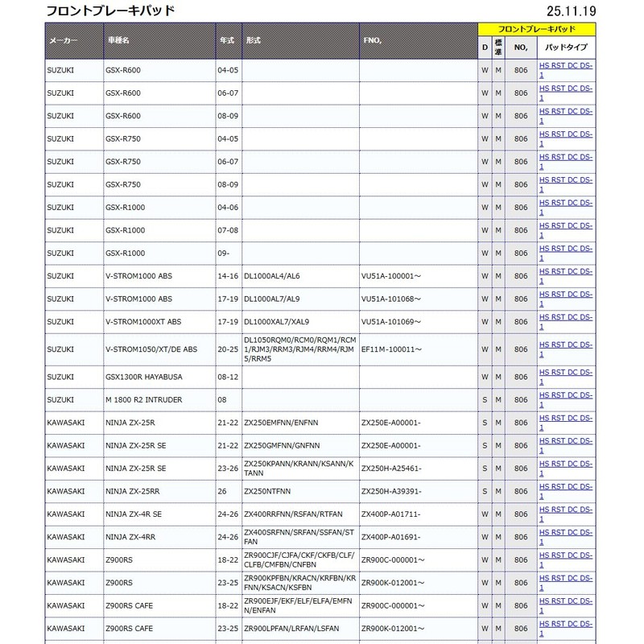Select the EF11M-100011～ frame number cell
The height and width of the screenshot is (644, 644).
[x=419, y=349]
